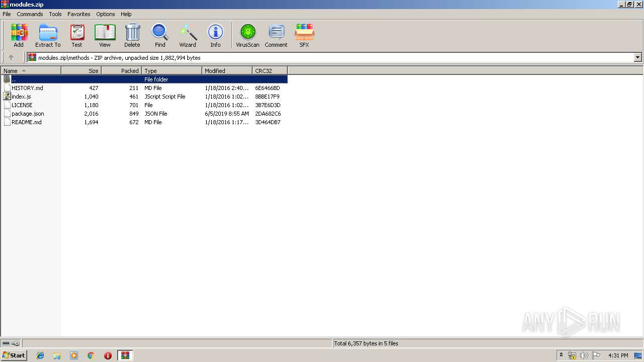The image size is (644, 362).
Task: Click the 'File folder' type cell
Action: (156, 79)
